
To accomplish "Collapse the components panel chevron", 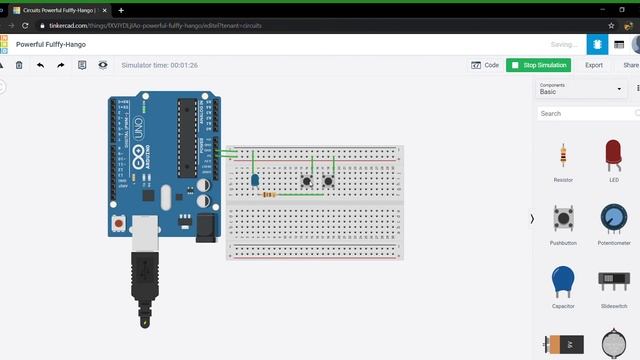I will tap(532, 219).
